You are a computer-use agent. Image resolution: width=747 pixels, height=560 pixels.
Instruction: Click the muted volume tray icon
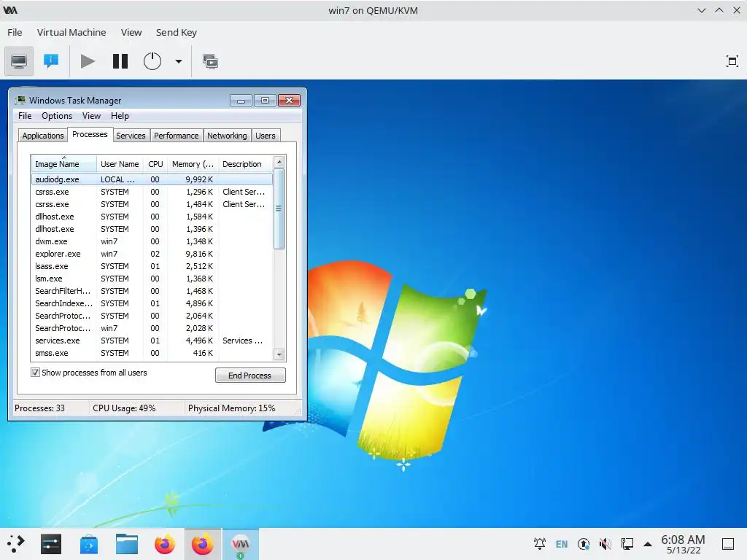tap(605, 544)
